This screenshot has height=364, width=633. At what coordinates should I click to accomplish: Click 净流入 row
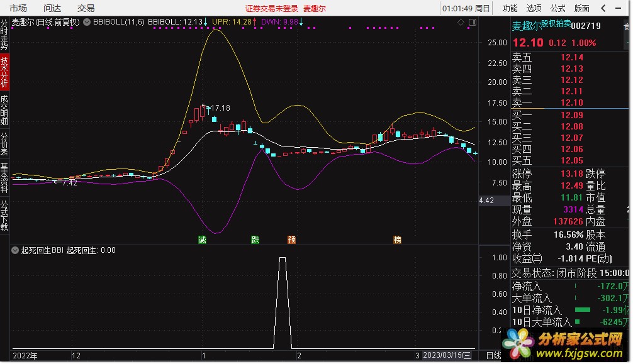[569, 286]
